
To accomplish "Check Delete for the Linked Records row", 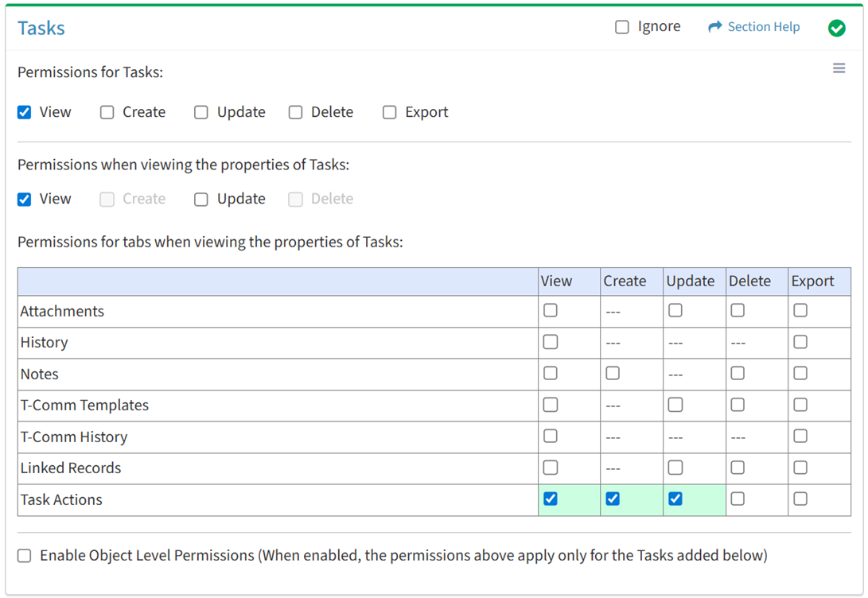I will (738, 468).
